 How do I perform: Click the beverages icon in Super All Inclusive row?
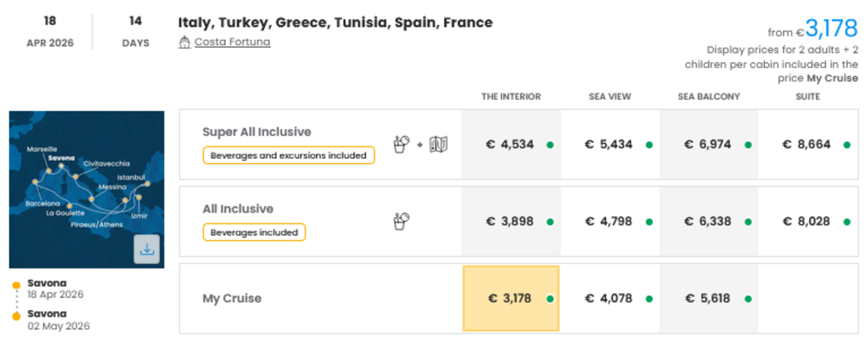tap(401, 144)
